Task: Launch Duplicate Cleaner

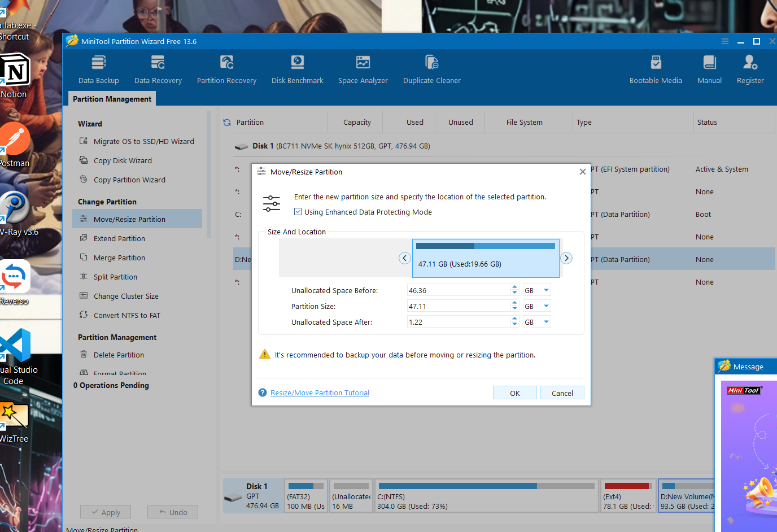Action: [x=432, y=69]
